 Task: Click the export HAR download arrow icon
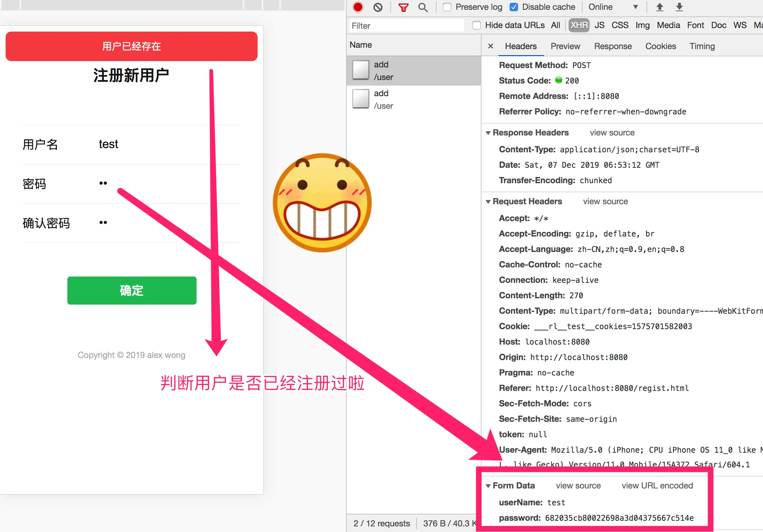click(679, 7)
